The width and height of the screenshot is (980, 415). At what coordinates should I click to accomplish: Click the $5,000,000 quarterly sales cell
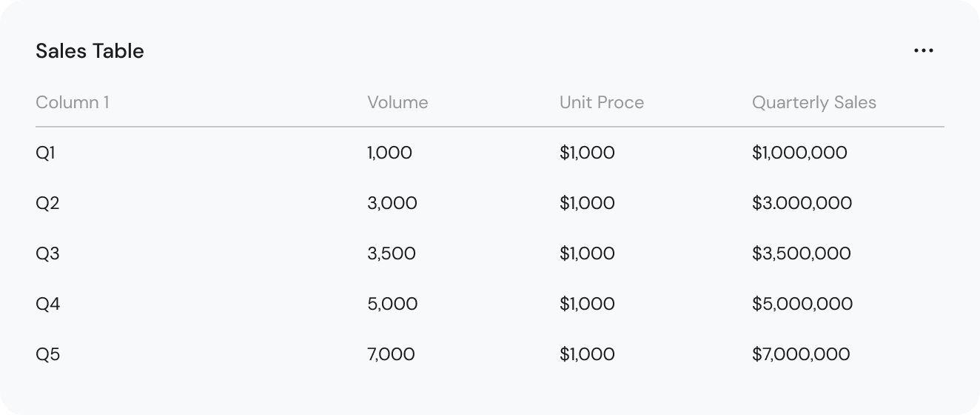(802, 305)
